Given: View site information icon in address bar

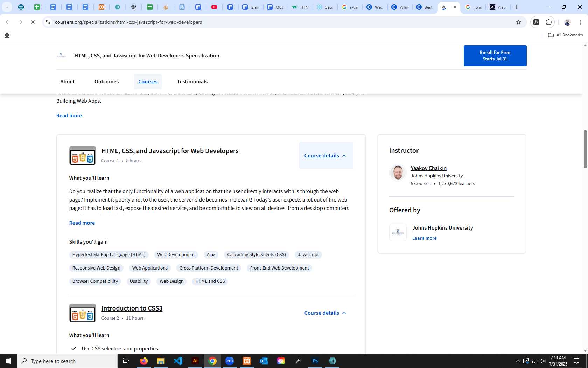Looking at the screenshot, I should click(48, 22).
